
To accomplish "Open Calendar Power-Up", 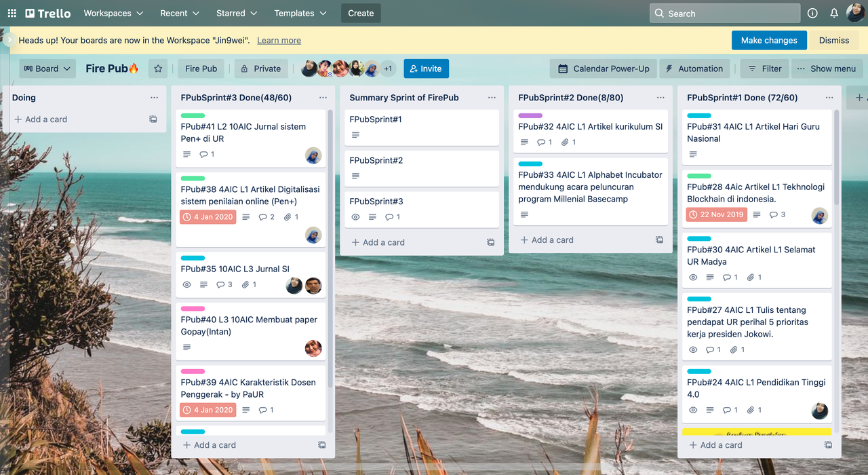I will [604, 69].
